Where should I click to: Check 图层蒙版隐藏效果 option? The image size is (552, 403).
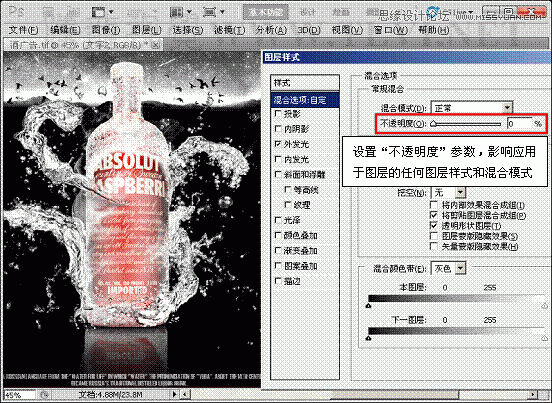pos(434,236)
